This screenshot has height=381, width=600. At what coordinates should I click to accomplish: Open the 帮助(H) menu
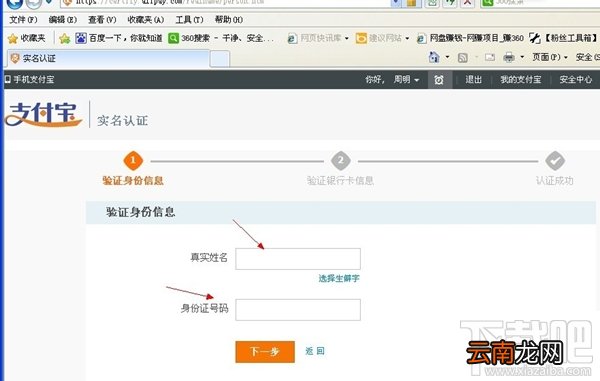[229, 20]
